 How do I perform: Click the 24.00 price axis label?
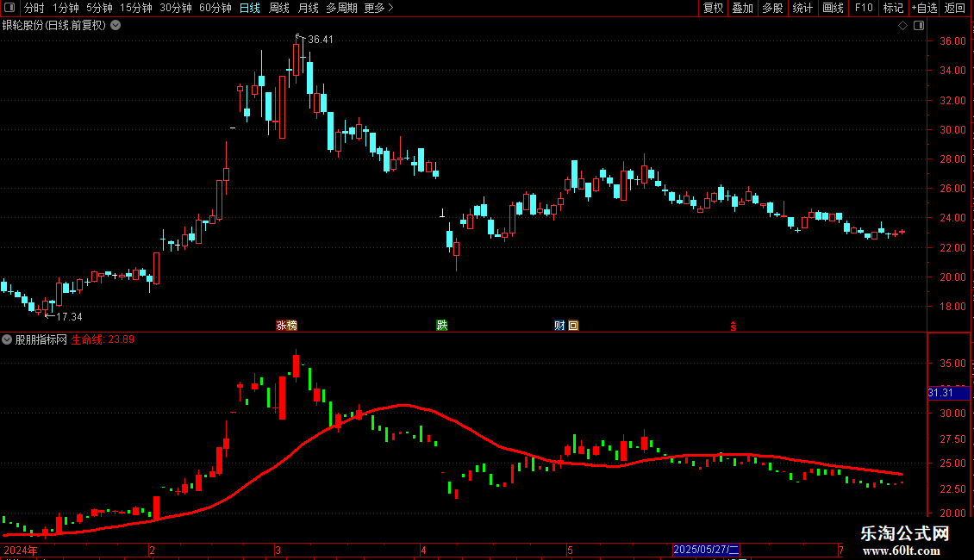click(952, 218)
